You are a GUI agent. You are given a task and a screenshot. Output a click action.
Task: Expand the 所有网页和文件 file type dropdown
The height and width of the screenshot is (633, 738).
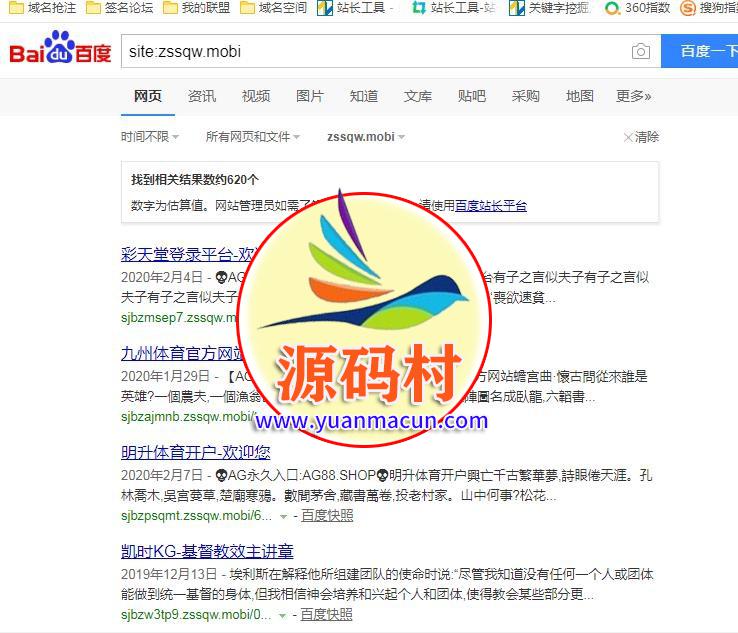(253, 137)
